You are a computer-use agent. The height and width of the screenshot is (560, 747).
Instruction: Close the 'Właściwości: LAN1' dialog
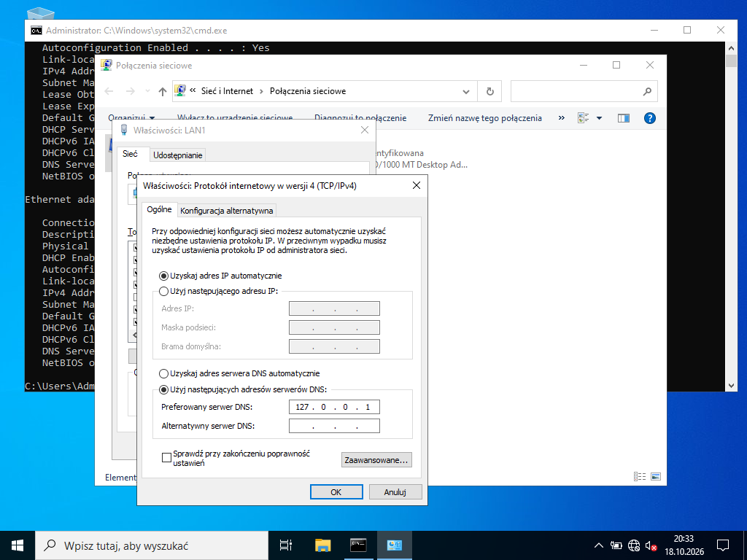pos(365,130)
